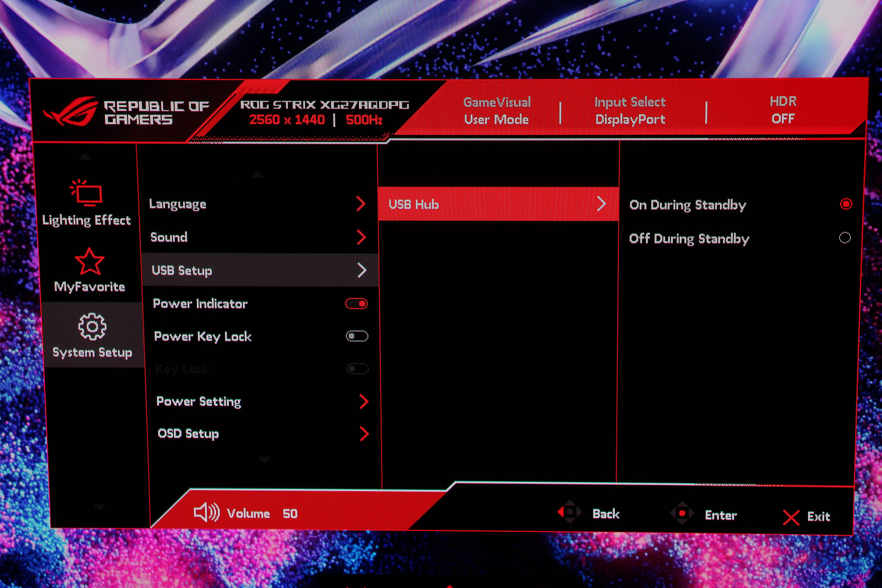
Task: Select On During Standby radio button
Action: (845, 204)
